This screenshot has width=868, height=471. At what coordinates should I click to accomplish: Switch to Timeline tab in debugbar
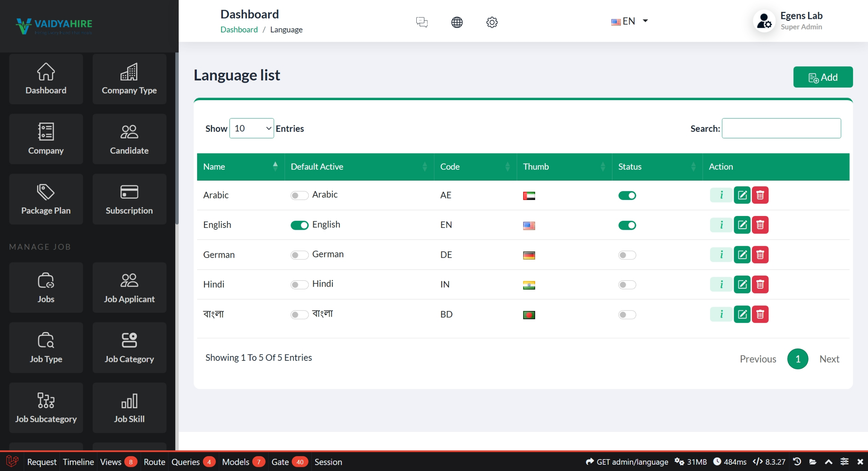coord(78,462)
